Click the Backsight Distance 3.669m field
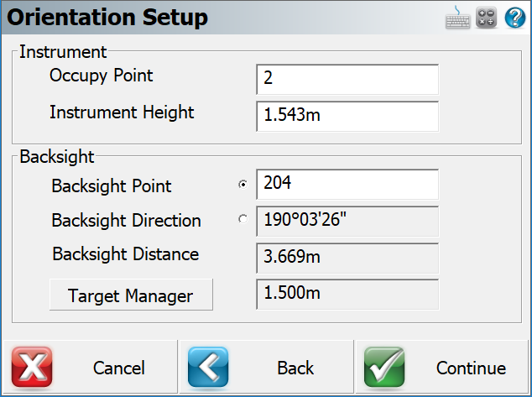 tap(347, 258)
